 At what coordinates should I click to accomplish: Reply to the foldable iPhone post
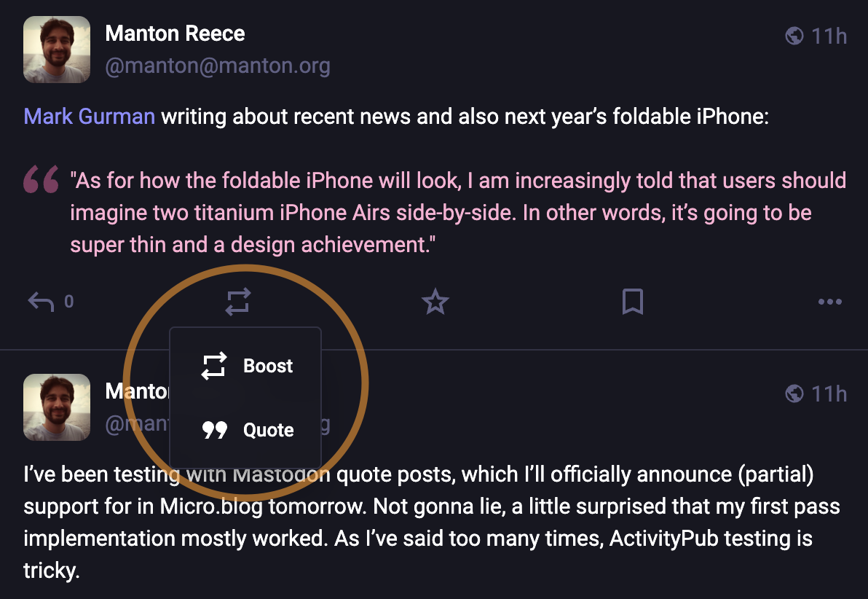pos(41,301)
